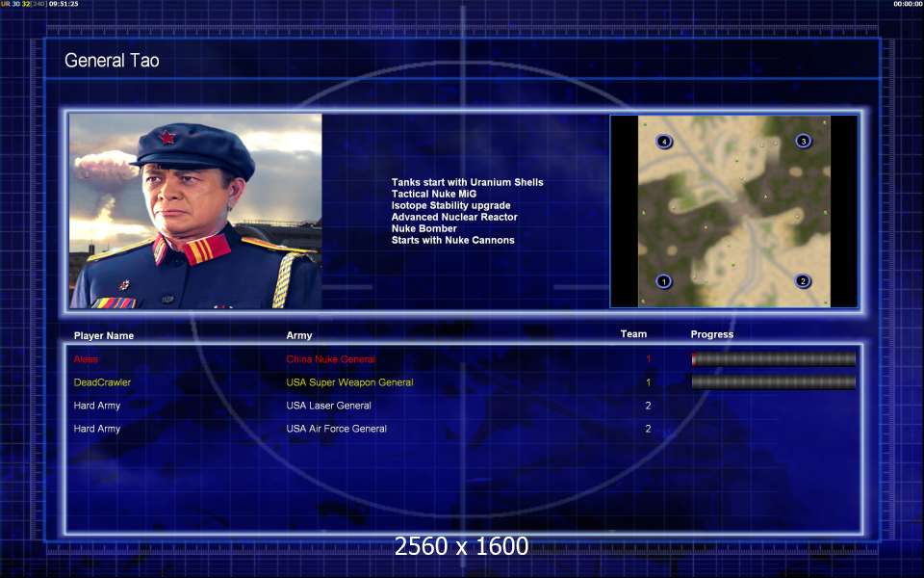This screenshot has height=578, width=924.
Task: Click the "USA Super Weapon General" army cell
Action: tap(350, 382)
